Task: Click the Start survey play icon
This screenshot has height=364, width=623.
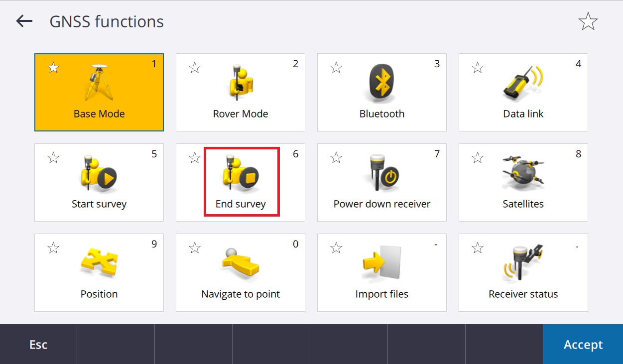Action: tap(99, 173)
